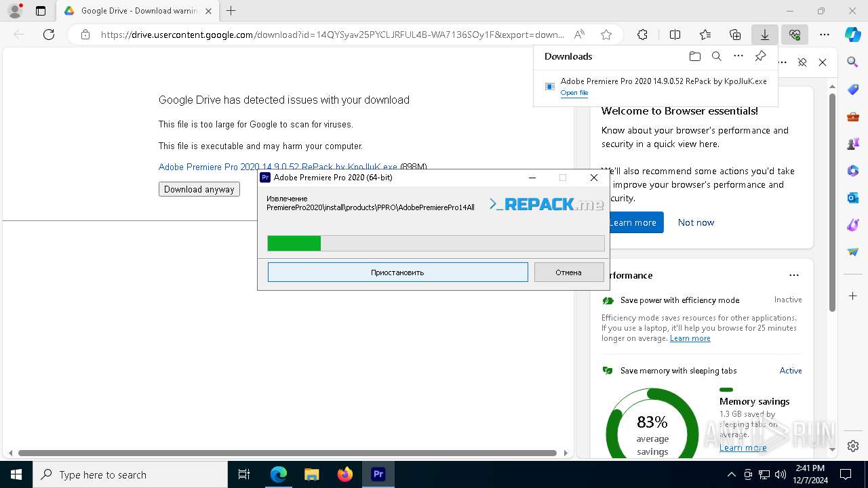Click Learn more link under efficiency mode
The height and width of the screenshot is (488, 868).
pos(690,338)
